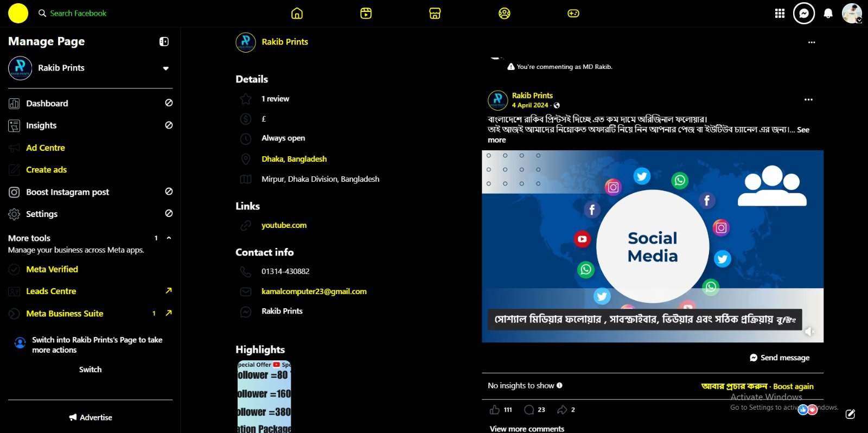This screenshot has height=433, width=868.
Task: Click the Meta Business Suite external arrow icon
Action: (169, 313)
